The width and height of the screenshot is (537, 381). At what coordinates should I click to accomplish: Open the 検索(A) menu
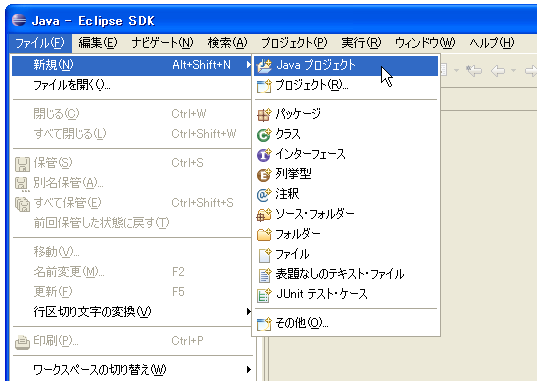point(227,43)
